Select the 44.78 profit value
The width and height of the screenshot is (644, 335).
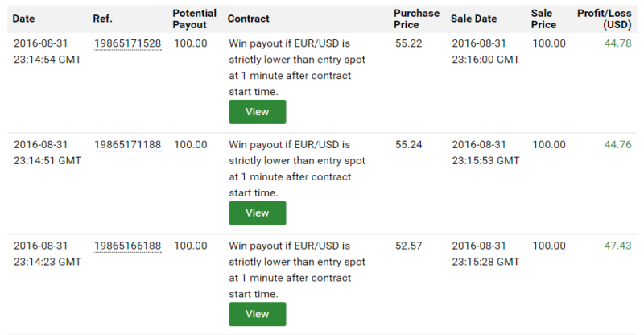(617, 43)
